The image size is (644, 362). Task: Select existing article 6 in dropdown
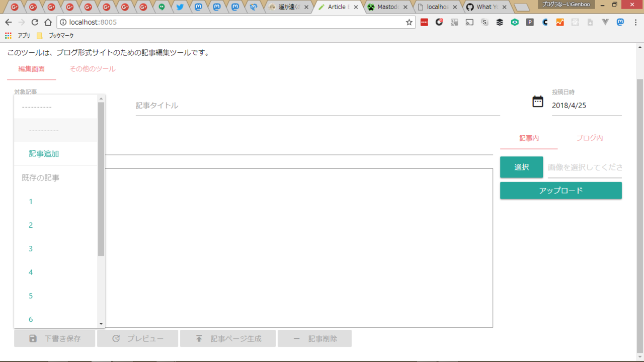[x=55, y=319]
